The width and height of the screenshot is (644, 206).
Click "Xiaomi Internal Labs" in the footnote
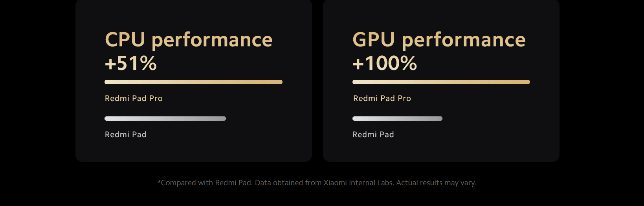[359, 183]
